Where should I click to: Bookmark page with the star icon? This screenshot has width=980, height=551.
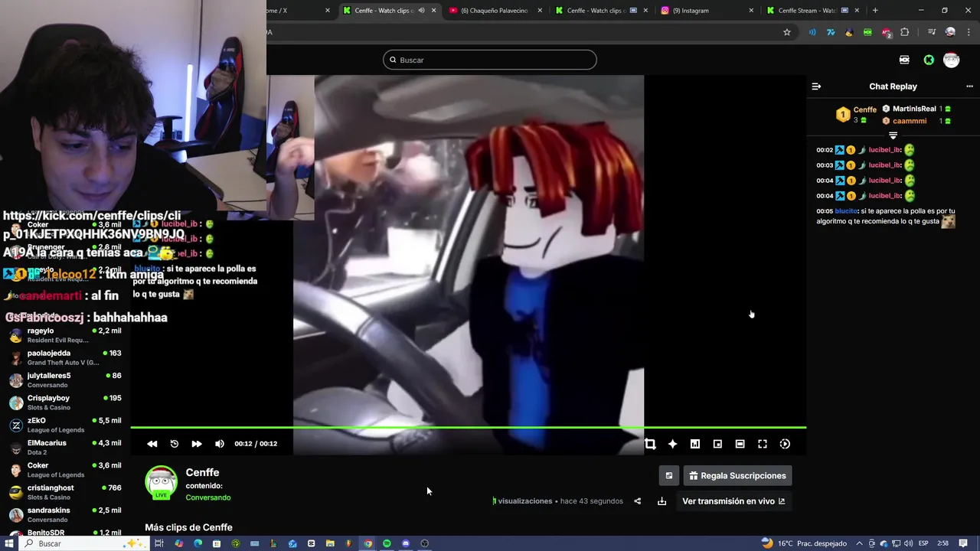[x=786, y=32]
